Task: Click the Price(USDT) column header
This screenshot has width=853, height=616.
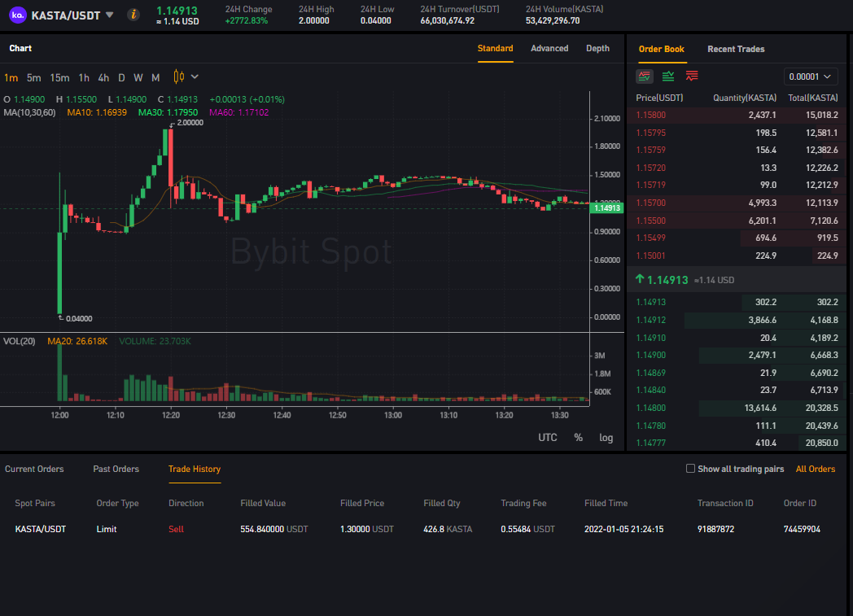Action: tap(659, 98)
